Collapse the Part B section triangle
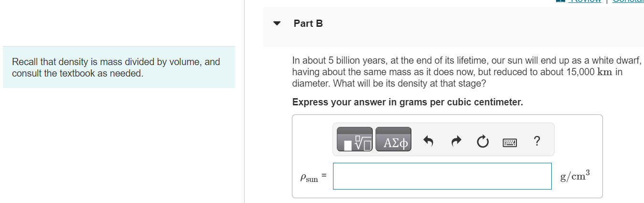This screenshot has height=203, width=644. point(277,23)
